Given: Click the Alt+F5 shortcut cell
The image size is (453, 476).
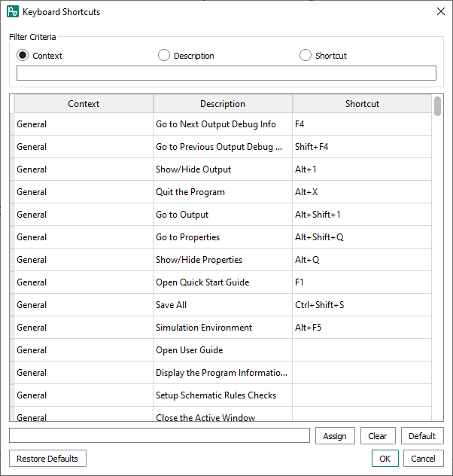Looking at the screenshot, I should tap(362, 327).
